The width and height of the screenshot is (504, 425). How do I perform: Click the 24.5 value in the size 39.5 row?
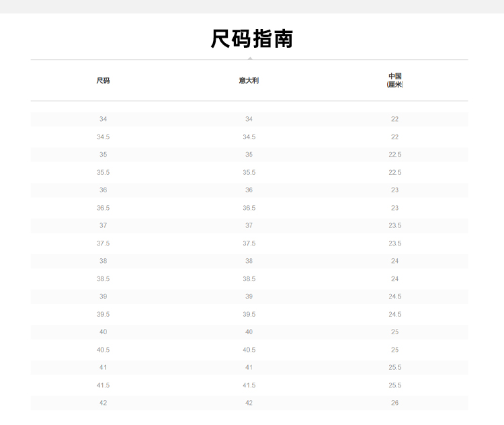(394, 315)
